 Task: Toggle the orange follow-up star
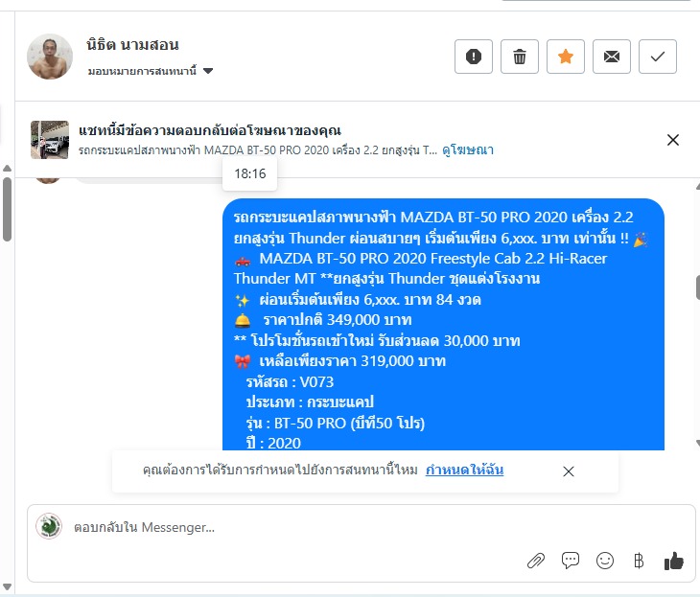pyautogui.click(x=565, y=57)
